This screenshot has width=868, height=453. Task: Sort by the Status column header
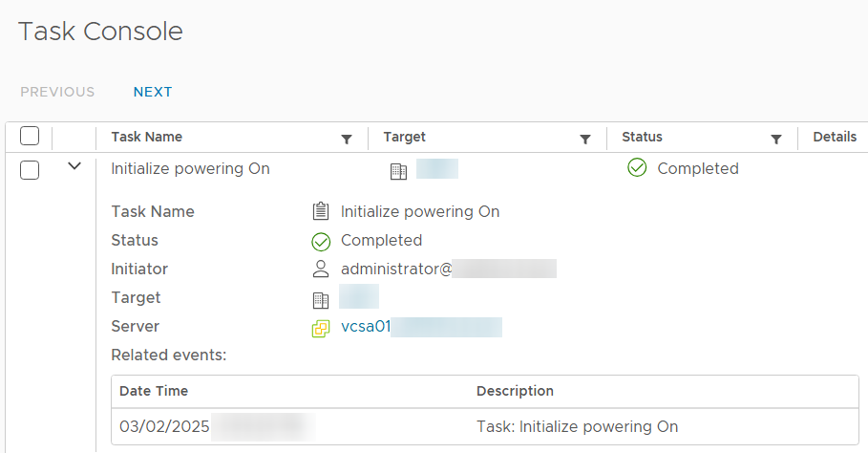coord(642,137)
